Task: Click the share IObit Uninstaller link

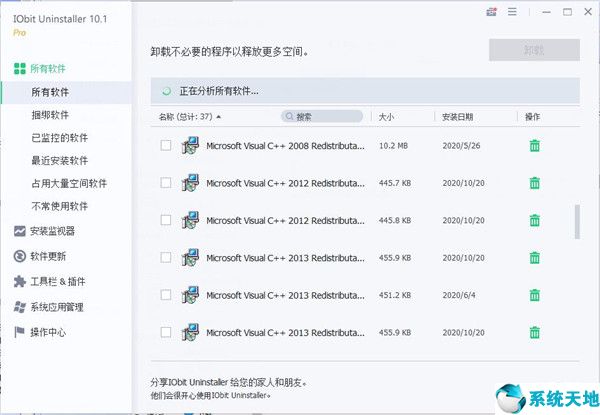Action: click(x=228, y=382)
